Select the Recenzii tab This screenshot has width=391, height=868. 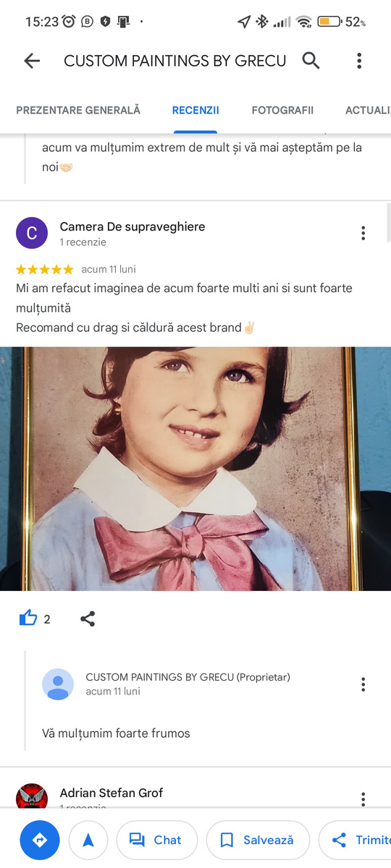point(195,111)
